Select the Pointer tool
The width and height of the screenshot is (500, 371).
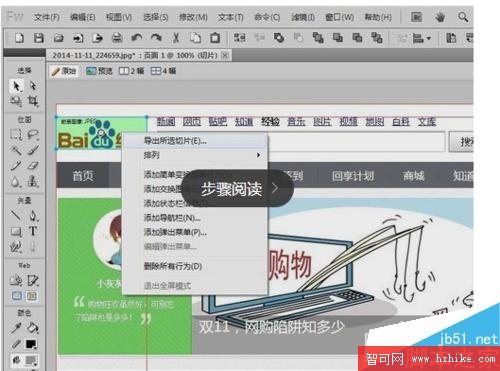pos(16,86)
